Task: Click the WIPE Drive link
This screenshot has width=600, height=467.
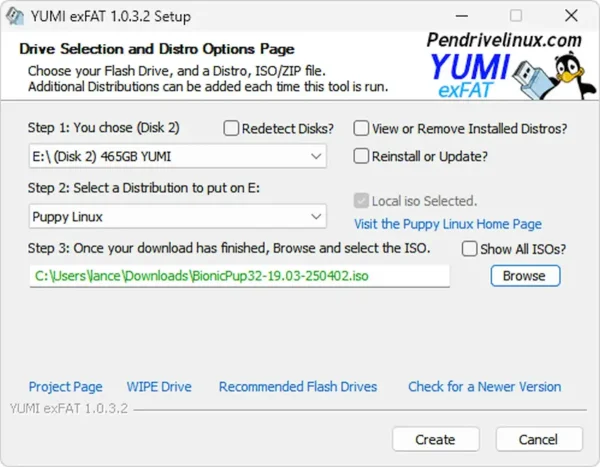Action: (x=159, y=387)
